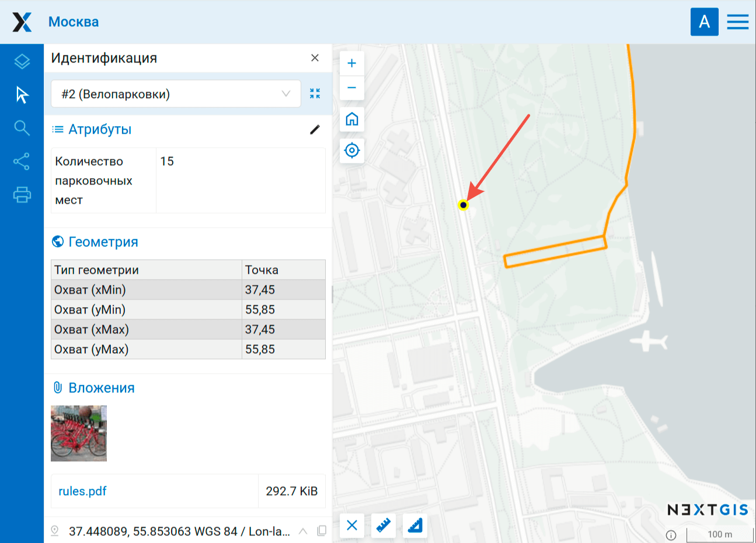
Task: Zoom to identified feature
Action: (315, 93)
